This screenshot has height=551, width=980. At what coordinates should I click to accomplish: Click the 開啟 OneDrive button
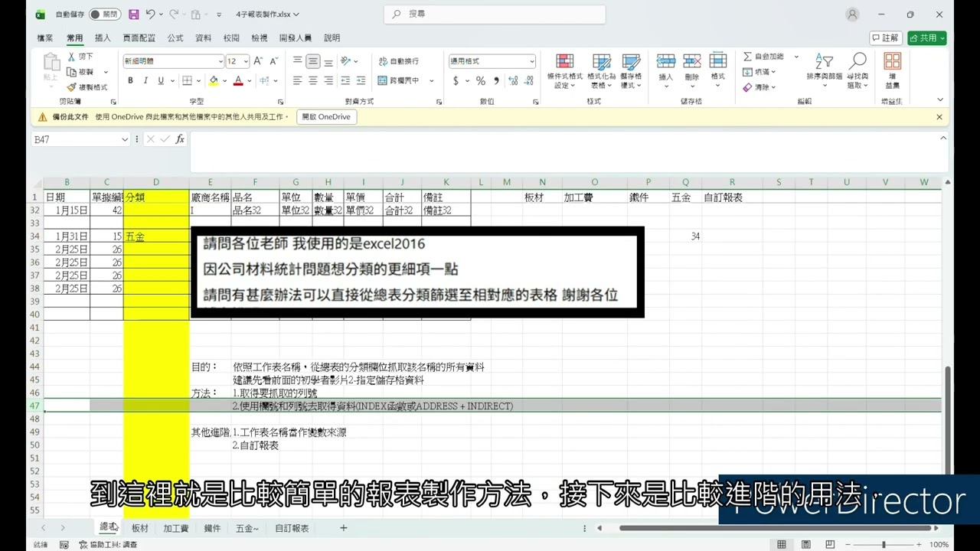click(326, 117)
